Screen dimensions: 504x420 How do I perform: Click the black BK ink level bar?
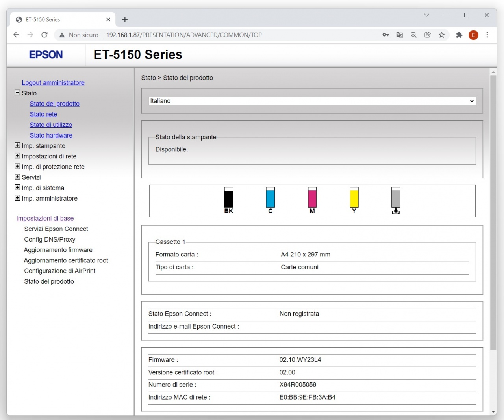click(228, 198)
